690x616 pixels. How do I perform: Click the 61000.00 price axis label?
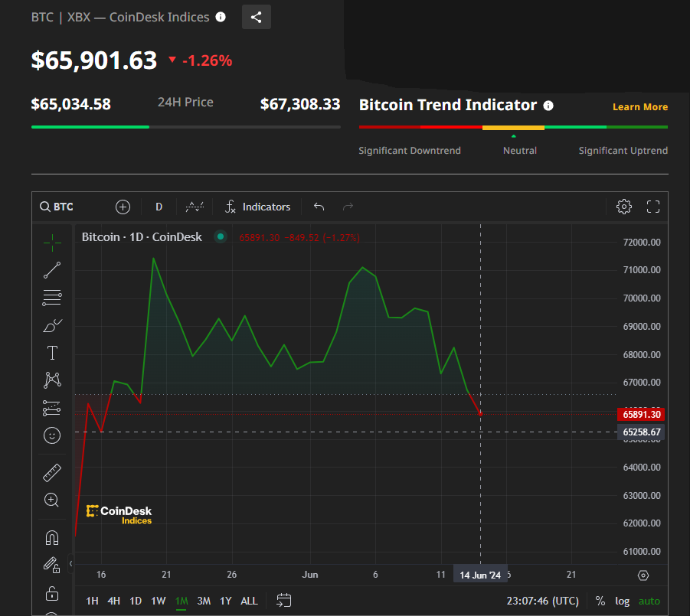coord(642,552)
